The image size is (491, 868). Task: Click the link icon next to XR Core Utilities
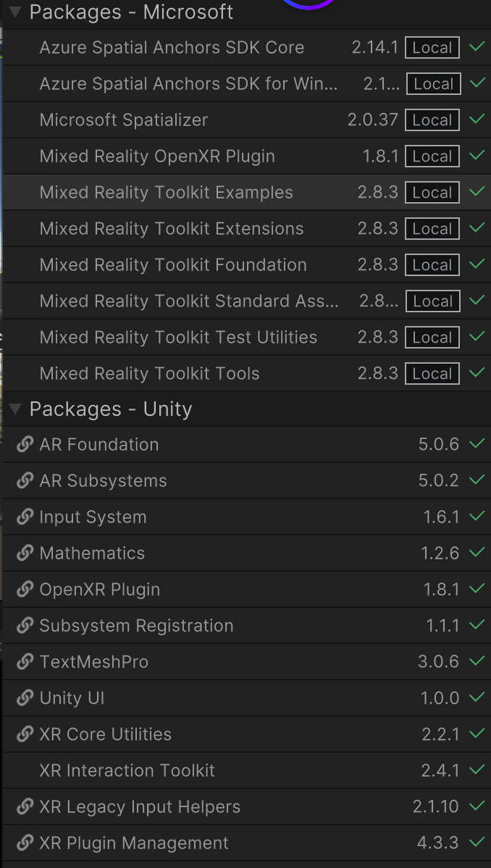(x=24, y=734)
